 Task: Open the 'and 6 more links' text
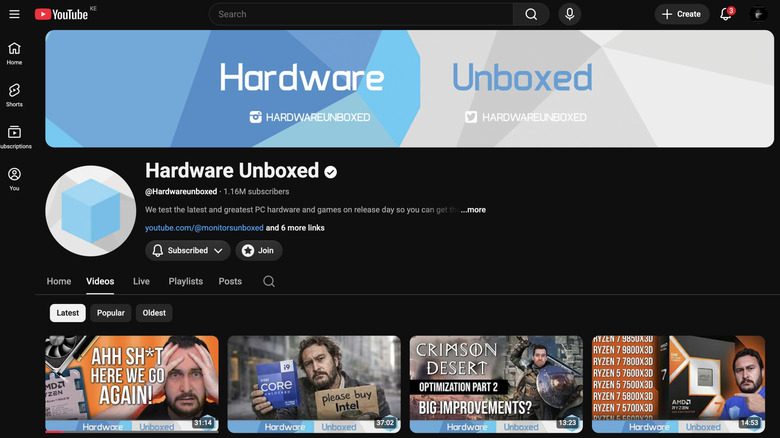point(295,228)
